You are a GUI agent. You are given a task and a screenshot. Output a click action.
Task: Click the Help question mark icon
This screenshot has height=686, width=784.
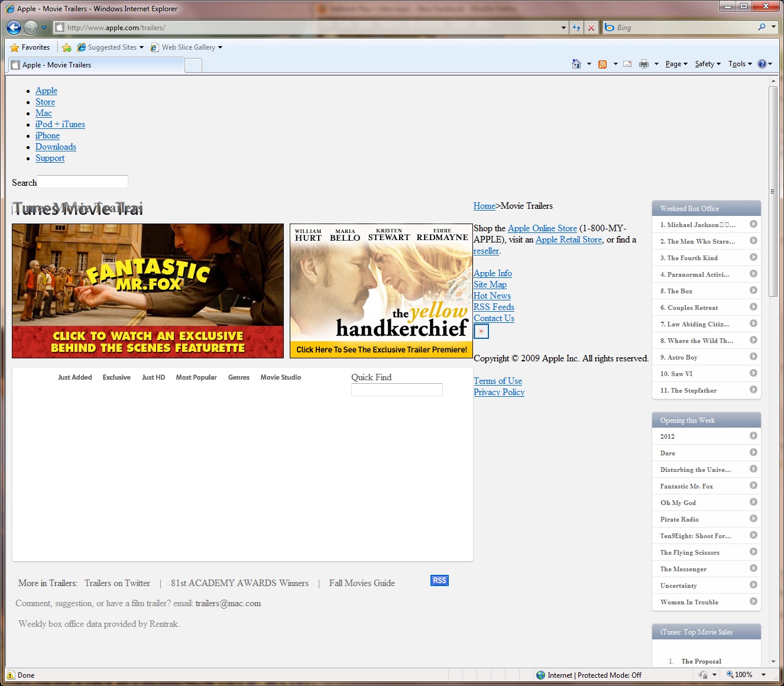tap(762, 64)
